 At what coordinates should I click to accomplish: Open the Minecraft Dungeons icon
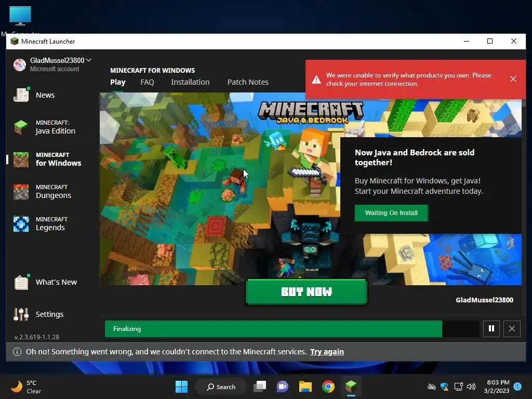coord(21,192)
